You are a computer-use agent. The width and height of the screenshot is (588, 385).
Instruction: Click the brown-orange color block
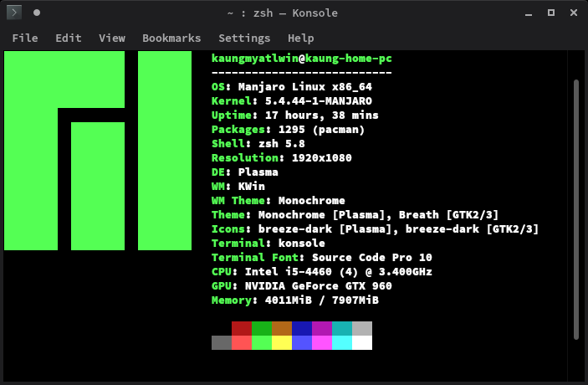tap(282, 328)
